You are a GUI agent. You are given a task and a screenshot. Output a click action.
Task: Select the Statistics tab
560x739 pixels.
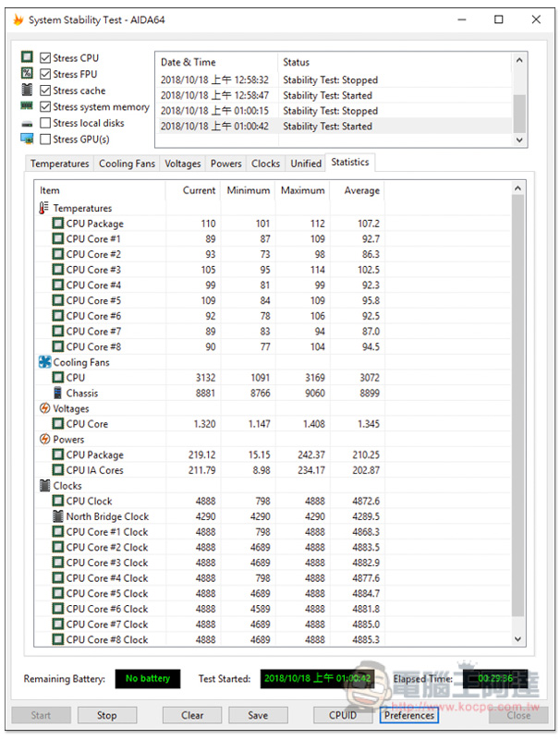[349, 163]
